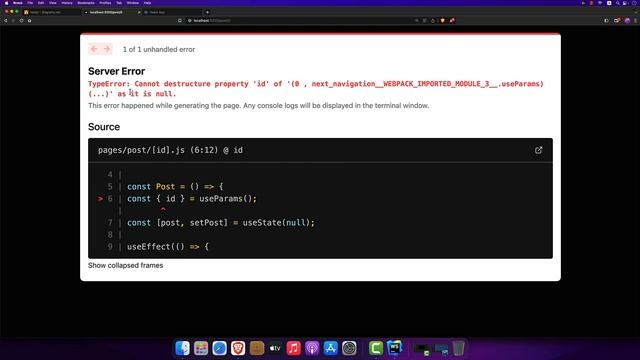Open the Bookmarks menu
Screen dimensions: 640x360
point(86,3)
